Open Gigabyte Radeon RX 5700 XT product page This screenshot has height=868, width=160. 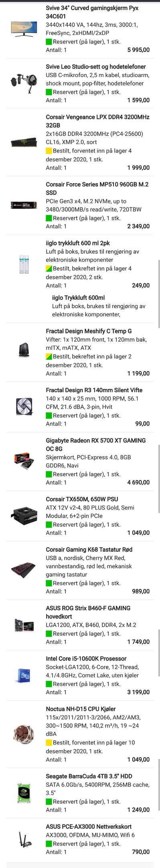[x=96, y=444]
